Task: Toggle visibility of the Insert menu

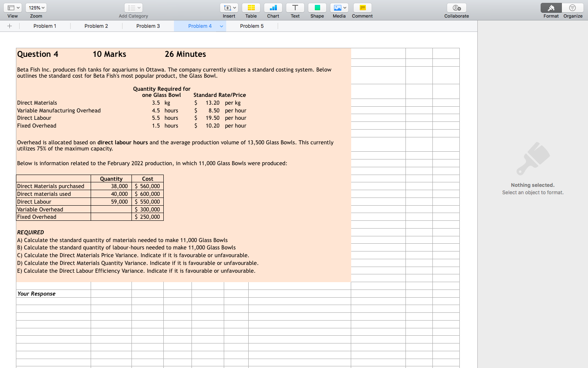Action: point(229,7)
